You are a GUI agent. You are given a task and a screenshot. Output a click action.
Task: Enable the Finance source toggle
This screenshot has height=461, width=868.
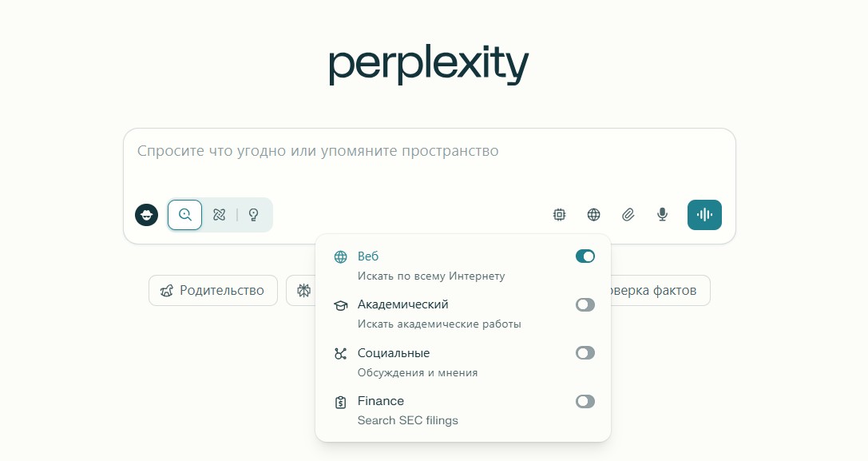(585, 401)
